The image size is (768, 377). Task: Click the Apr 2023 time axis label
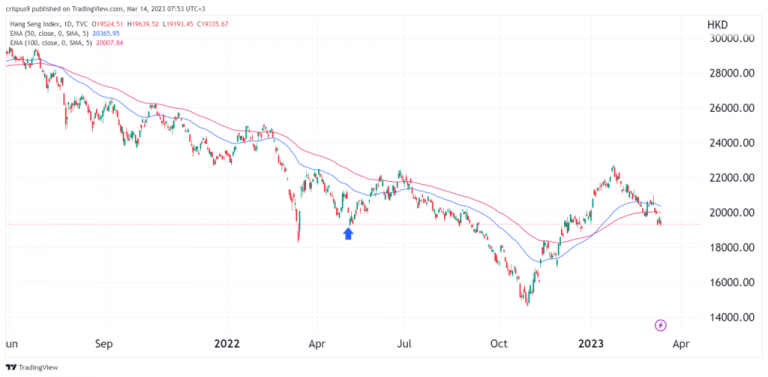(x=681, y=344)
